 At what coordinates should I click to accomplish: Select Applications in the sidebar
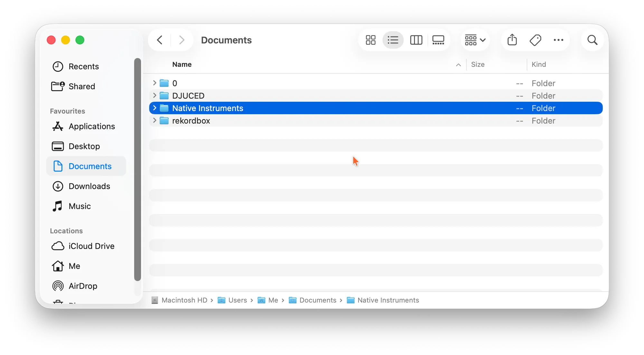pos(91,126)
